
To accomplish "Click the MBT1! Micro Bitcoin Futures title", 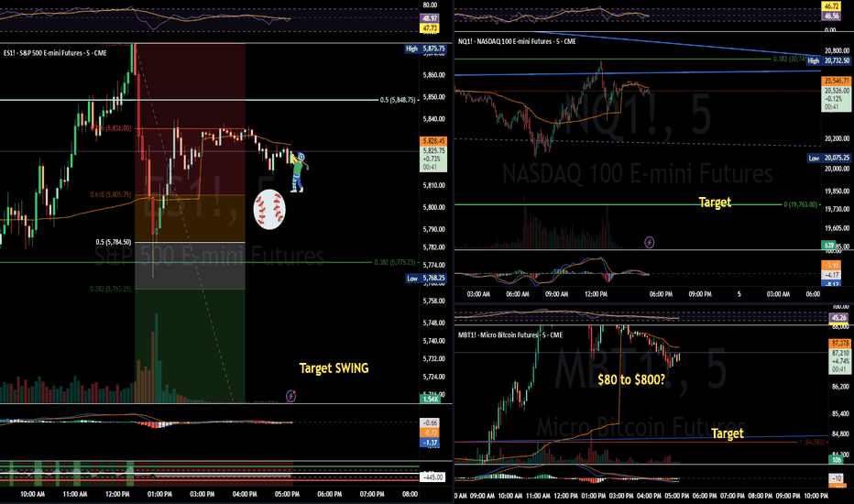I will point(509,335).
